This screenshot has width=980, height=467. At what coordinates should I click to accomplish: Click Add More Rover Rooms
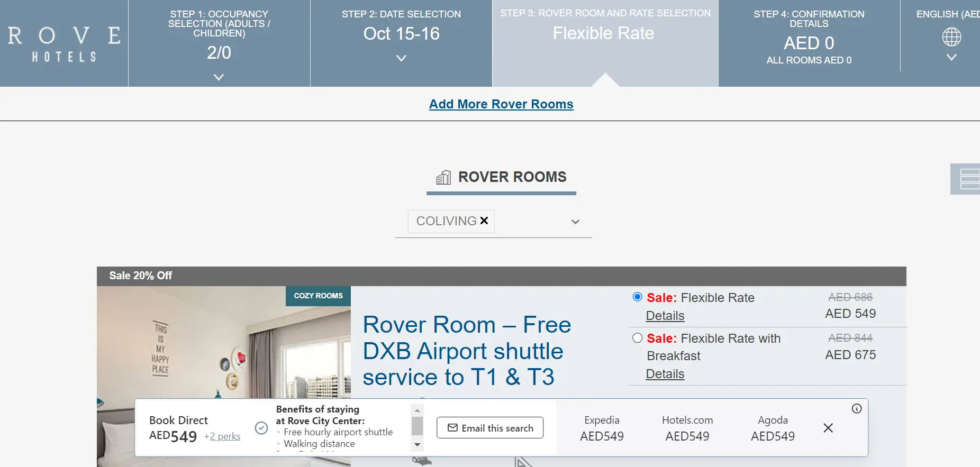[501, 104]
